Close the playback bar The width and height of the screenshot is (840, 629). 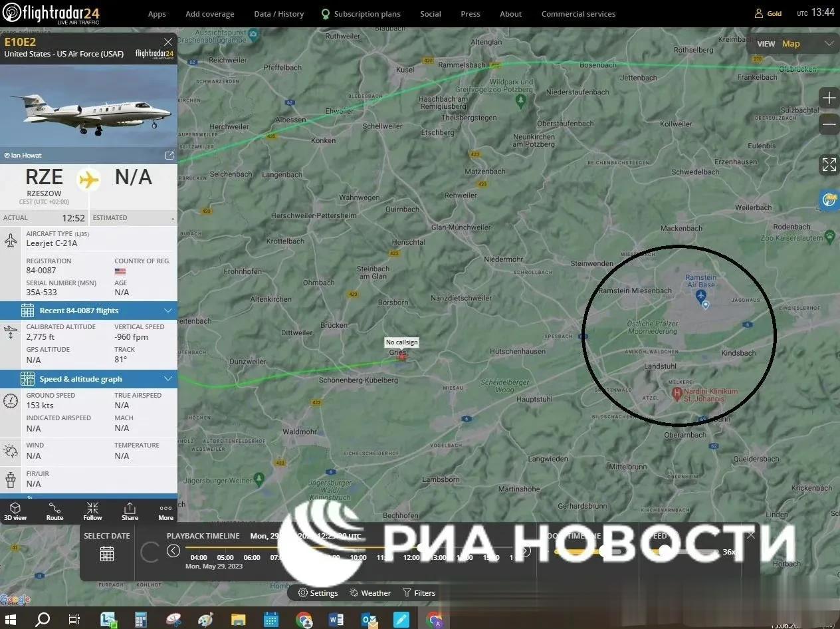tap(751, 535)
